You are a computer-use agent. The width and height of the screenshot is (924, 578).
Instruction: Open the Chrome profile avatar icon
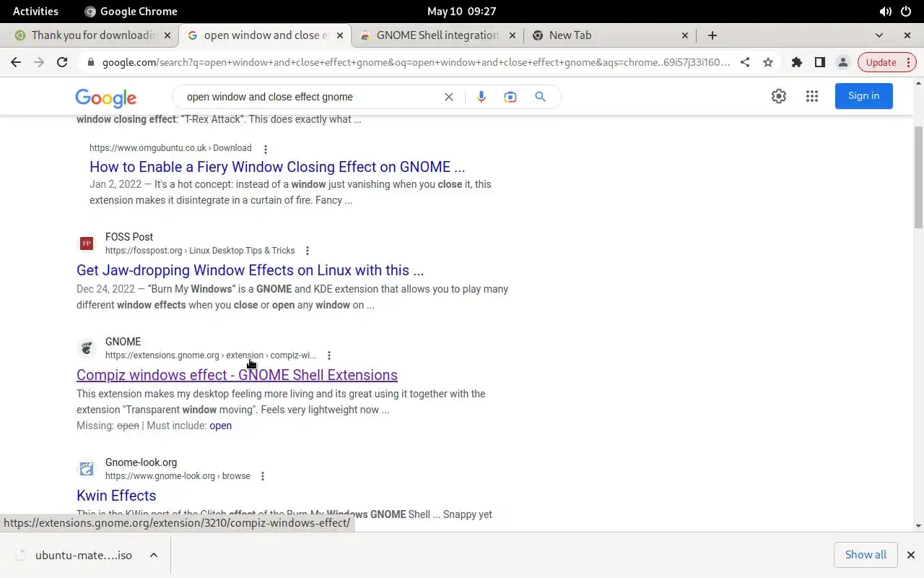pos(842,62)
